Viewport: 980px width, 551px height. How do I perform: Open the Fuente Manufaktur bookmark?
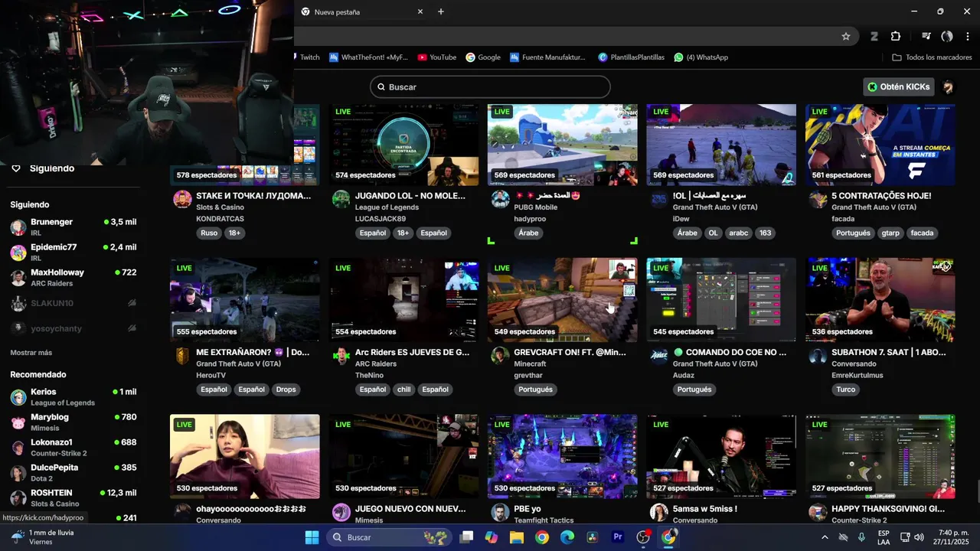[x=547, y=57]
